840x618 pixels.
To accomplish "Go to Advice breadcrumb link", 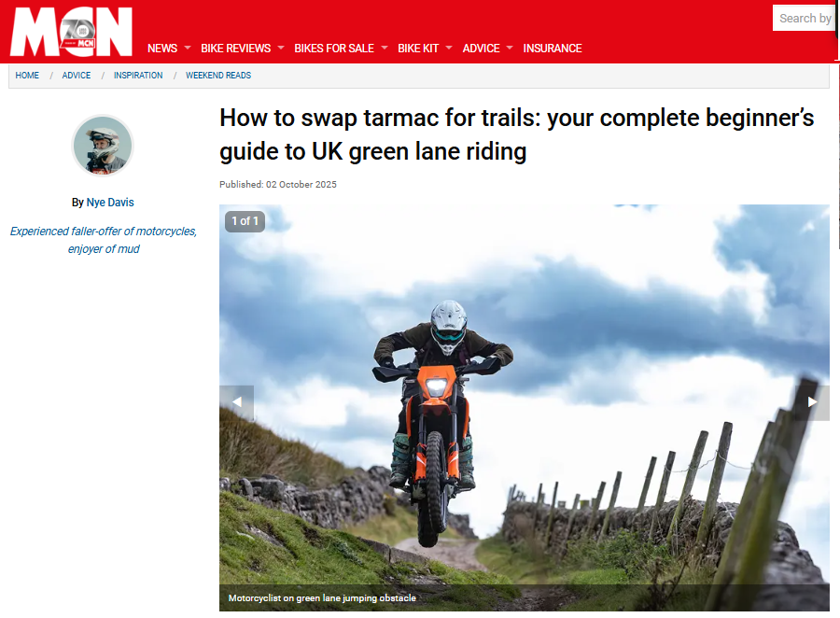I will 77,76.
